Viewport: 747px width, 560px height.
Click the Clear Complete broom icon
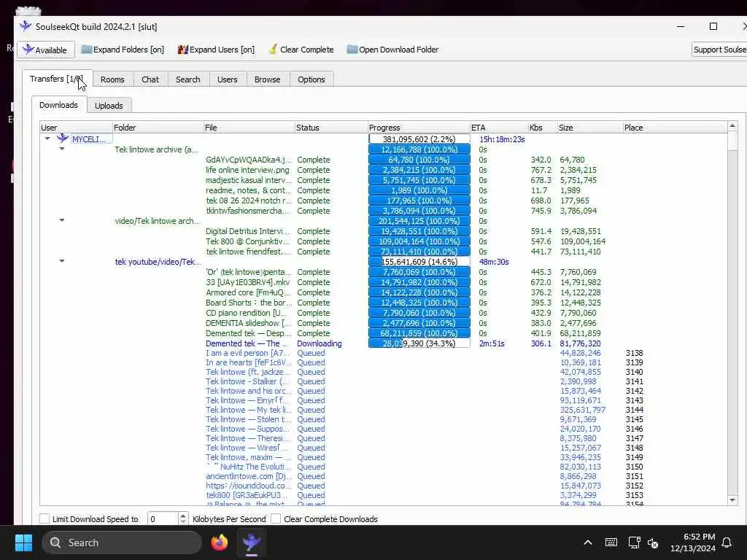tap(273, 50)
